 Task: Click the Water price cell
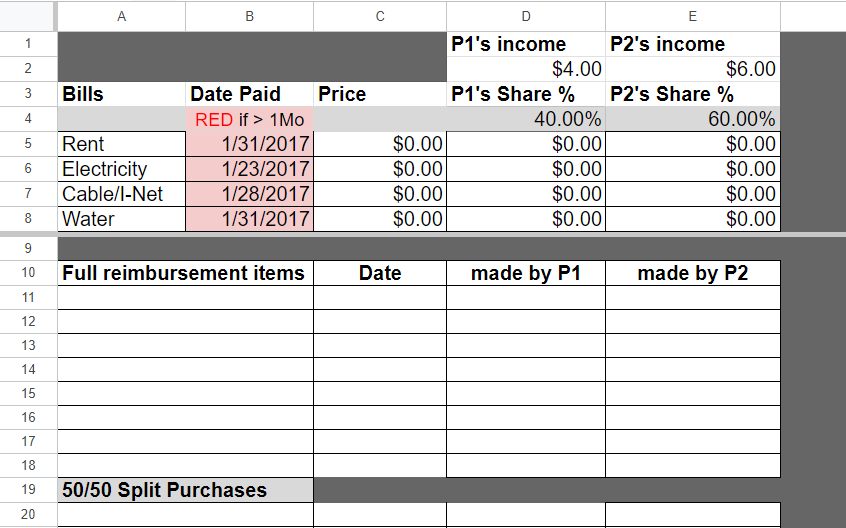379,218
